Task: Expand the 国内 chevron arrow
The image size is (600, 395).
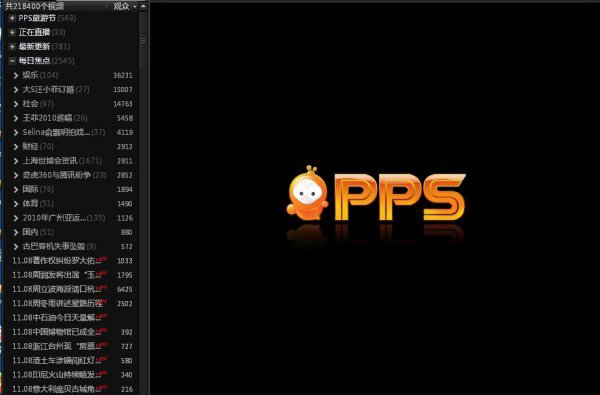Action: click(x=16, y=232)
